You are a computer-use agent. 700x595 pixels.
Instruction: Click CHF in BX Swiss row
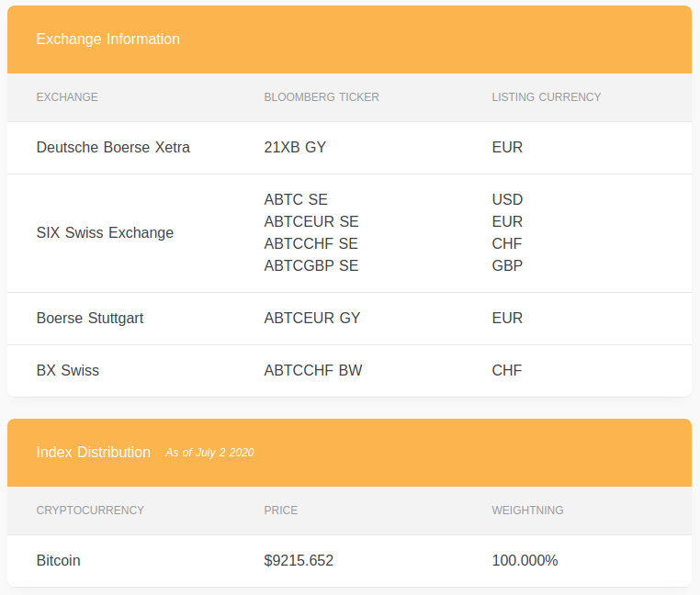tap(507, 370)
